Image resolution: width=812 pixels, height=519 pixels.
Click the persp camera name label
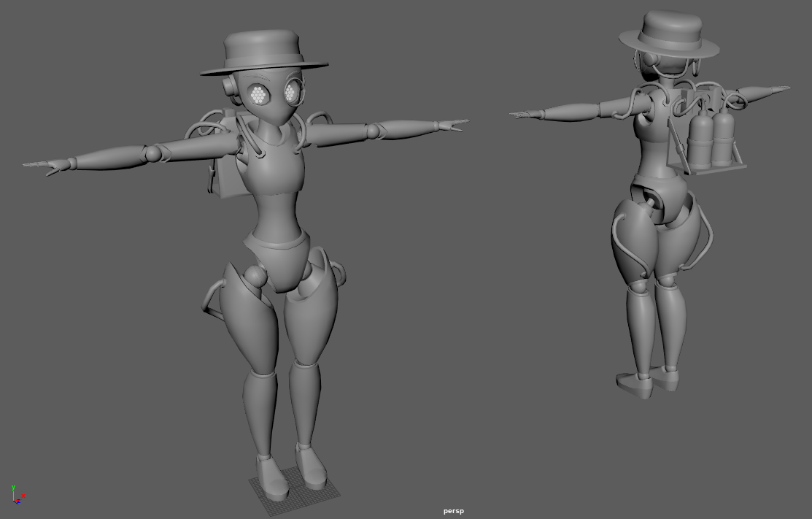[x=453, y=511]
